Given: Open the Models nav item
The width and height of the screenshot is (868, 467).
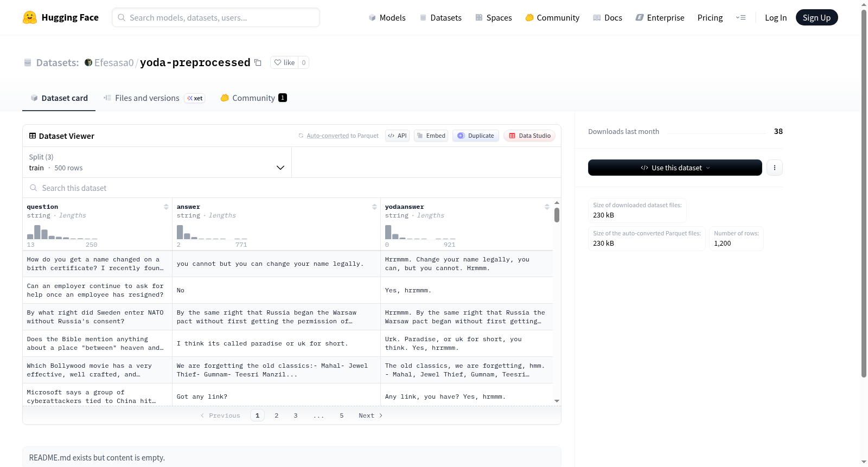Looking at the screenshot, I should (x=387, y=17).
